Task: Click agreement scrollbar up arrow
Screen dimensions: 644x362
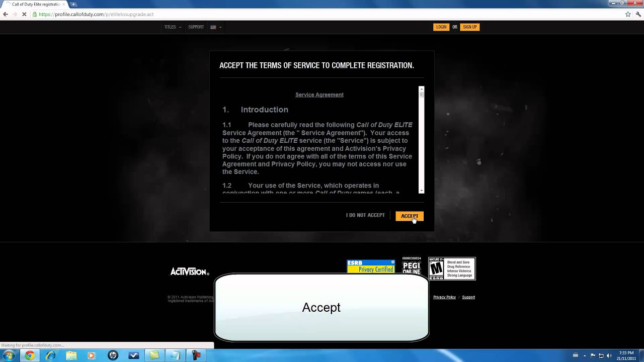Action: coord(422,89)
